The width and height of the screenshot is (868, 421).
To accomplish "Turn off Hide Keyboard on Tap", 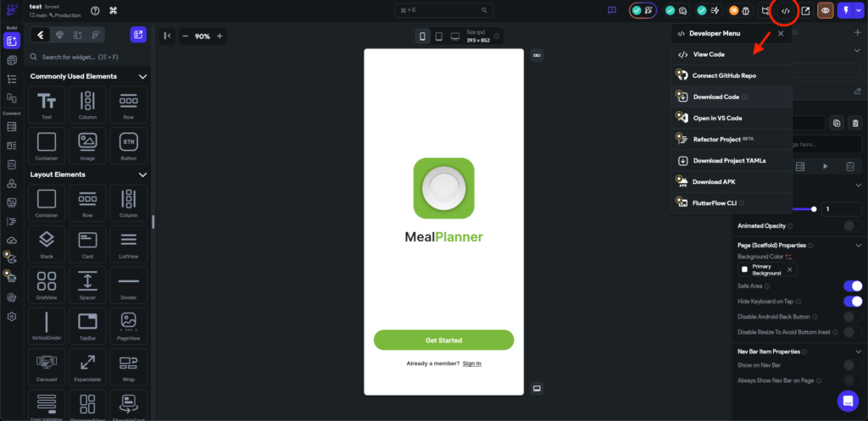I will (x=852, y=302).
